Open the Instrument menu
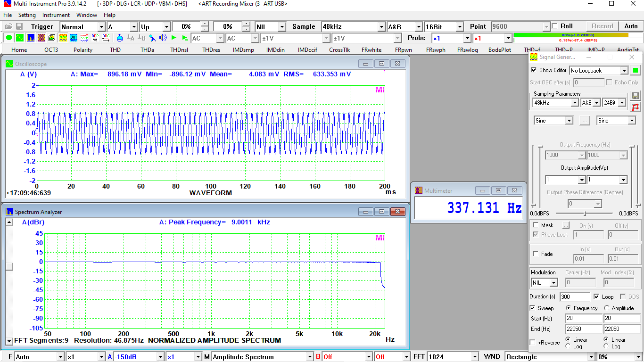 coord(56,15)
